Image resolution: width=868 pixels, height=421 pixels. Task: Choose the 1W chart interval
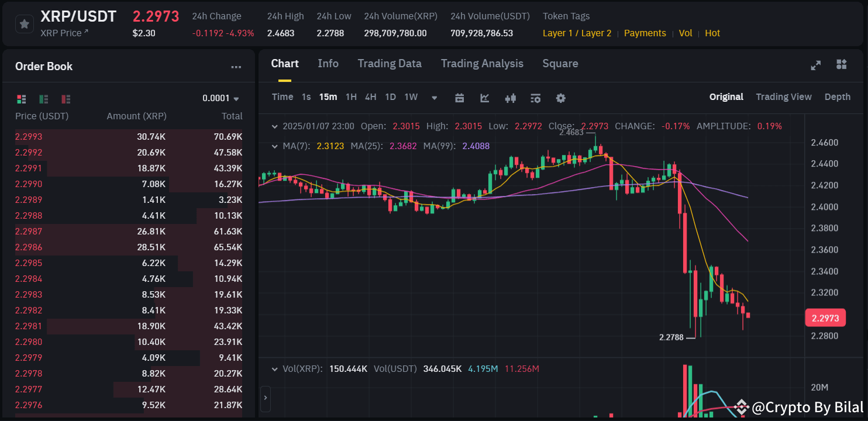coord(411,97)
